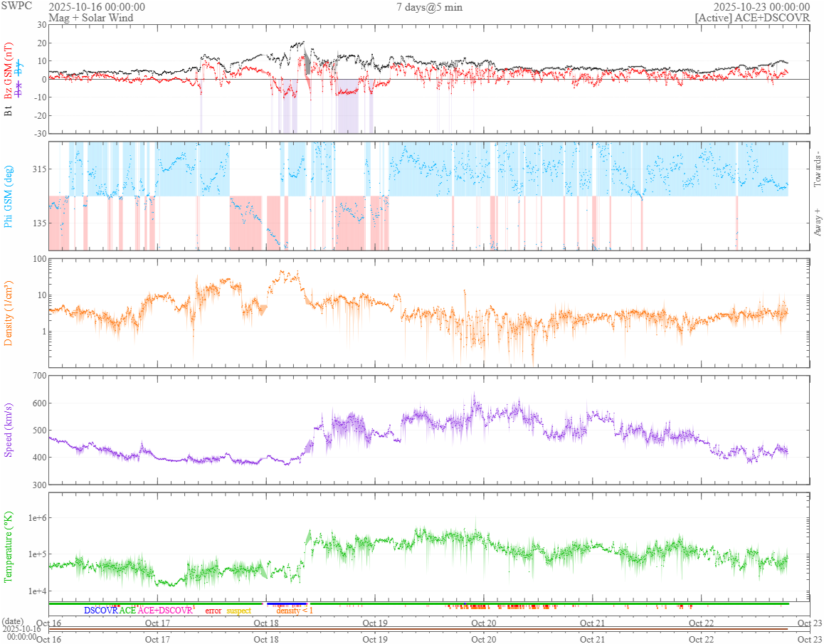Click the green ACE legend entry
This screenshot has width=824, height=644.
click(x=127, y=611)
